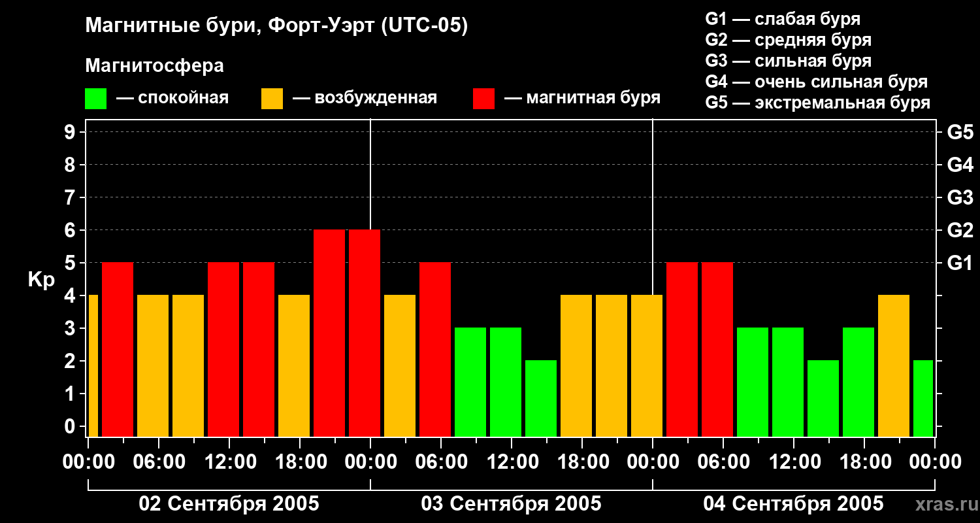980x523 pixels.
Task: Select the green bar above 12:00 on 03 Сентября
Action: point(506,382)
